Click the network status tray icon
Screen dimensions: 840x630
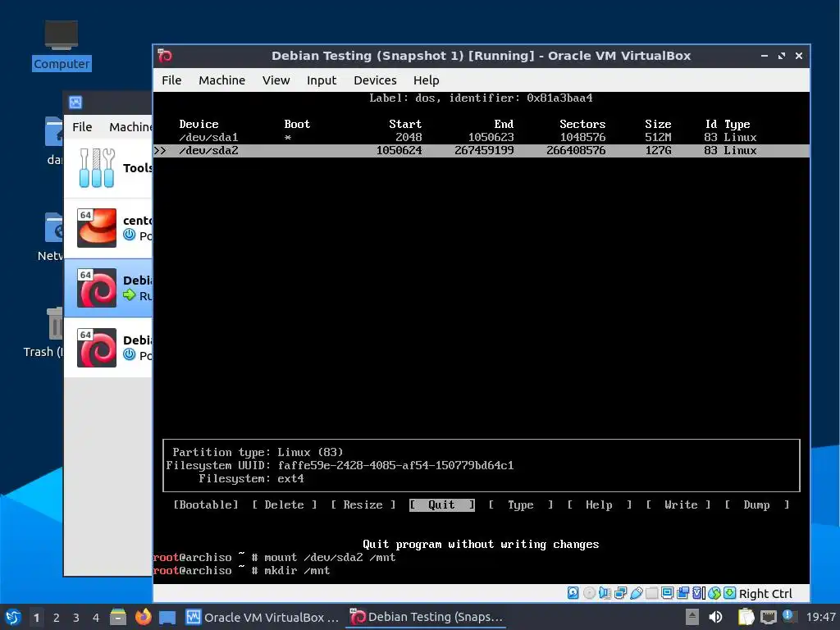(768, 617)
